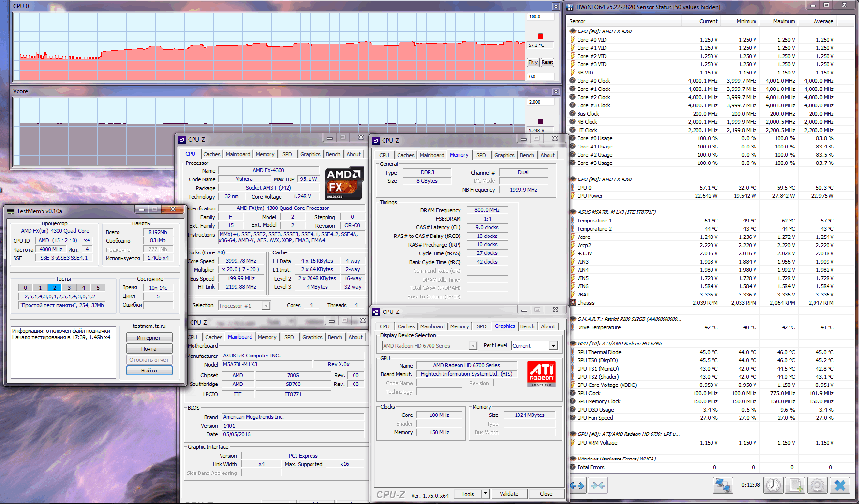The height and width of the screenshot is (504, 859).
Task: Click the AMD FX logo in CPU-Z
Action: tap(344, 183)
